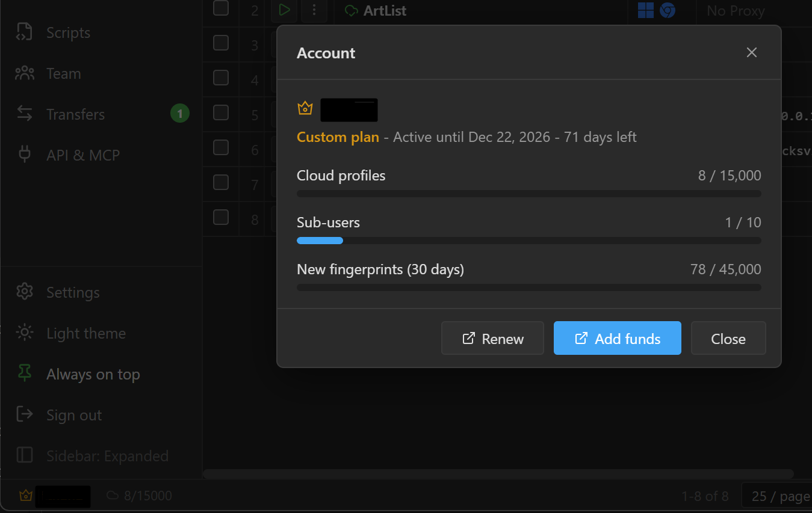Click the 78 / 45,000 fingerprints value
Image resolution: width=812 pixels, height=513 pixels.
(726, 269)
